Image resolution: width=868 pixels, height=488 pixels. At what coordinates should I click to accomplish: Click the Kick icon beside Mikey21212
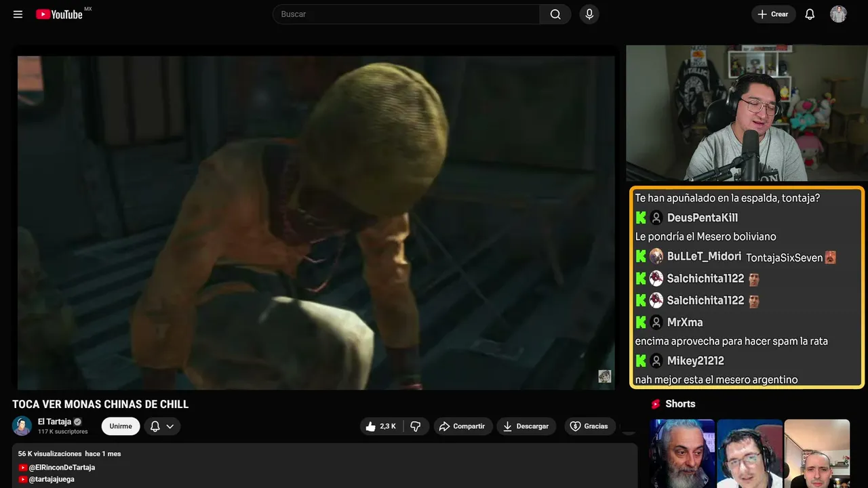(641, 361)
